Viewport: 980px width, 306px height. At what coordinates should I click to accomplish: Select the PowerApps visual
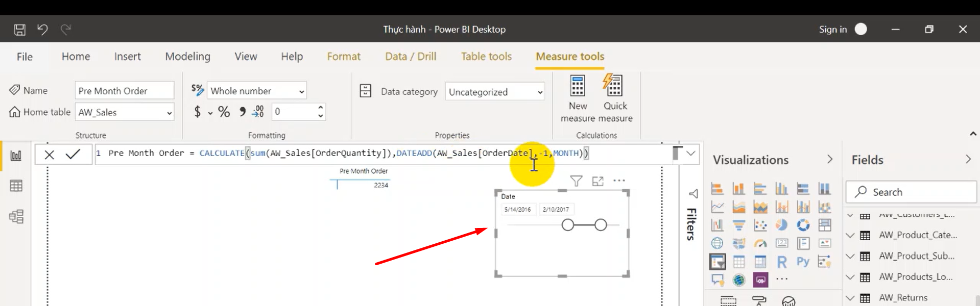(x=760, y=280)
